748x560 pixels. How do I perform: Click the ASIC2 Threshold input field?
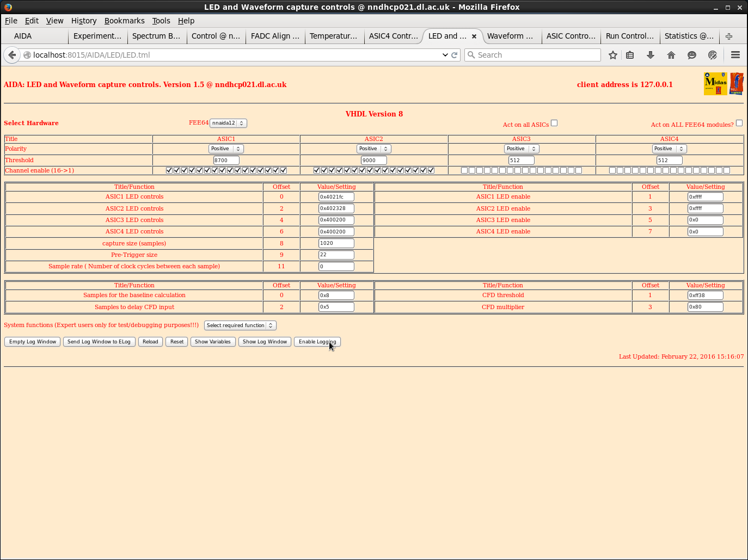pyautogui.click(x=373, y=161)
